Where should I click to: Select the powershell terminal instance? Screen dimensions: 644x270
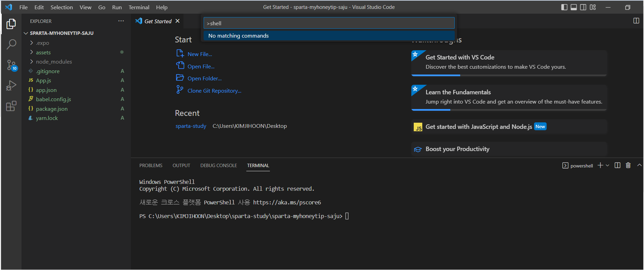pyautogui.click(x=578, y=166)
